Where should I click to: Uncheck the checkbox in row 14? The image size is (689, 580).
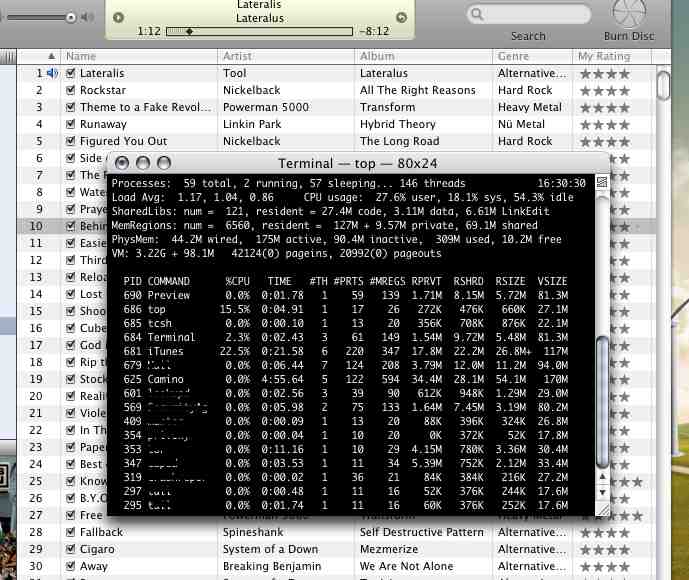(x=70, y=294)
